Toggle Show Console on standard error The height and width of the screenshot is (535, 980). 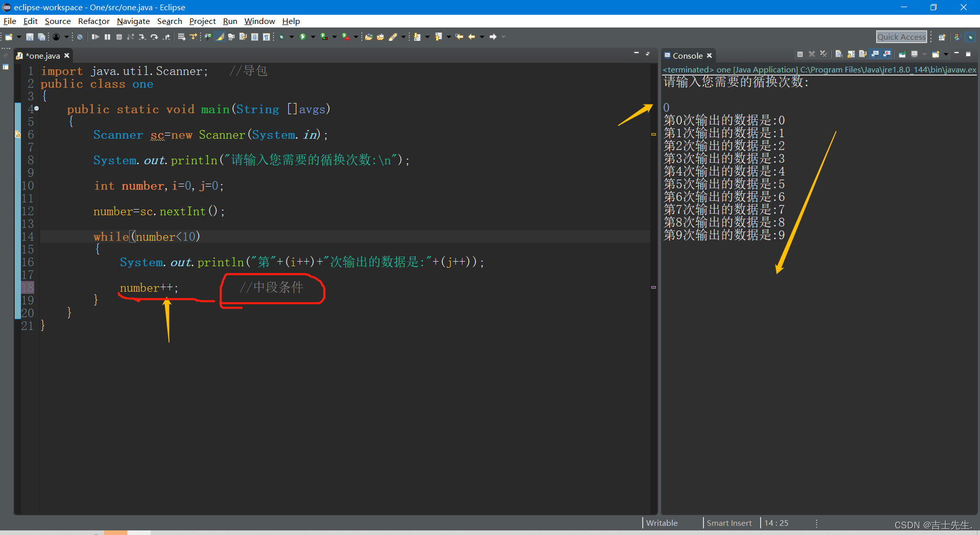(887, 54)
